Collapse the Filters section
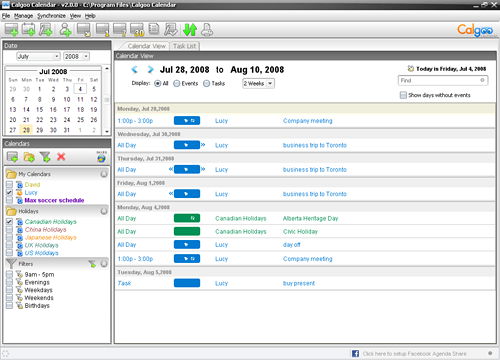500x360 pixels. (104, 264)
